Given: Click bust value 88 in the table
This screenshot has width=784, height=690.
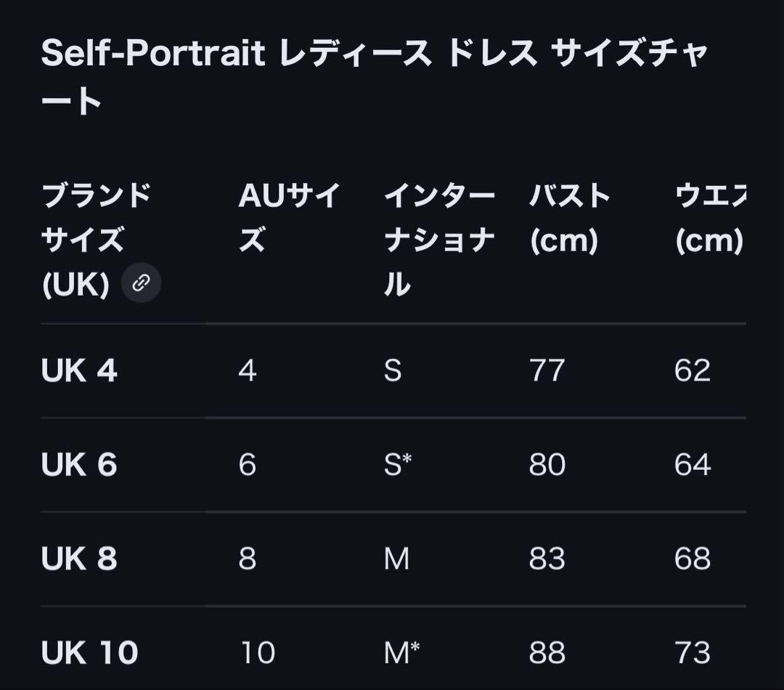Looking at the screenshot, I should [547, 652].
